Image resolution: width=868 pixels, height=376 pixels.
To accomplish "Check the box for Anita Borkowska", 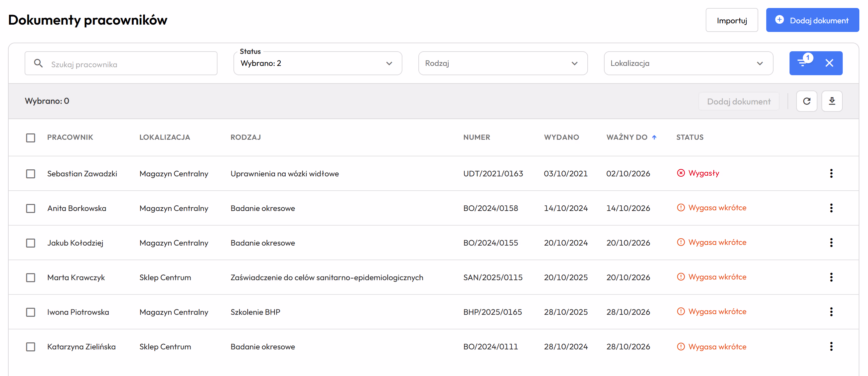I will [31, 208].
